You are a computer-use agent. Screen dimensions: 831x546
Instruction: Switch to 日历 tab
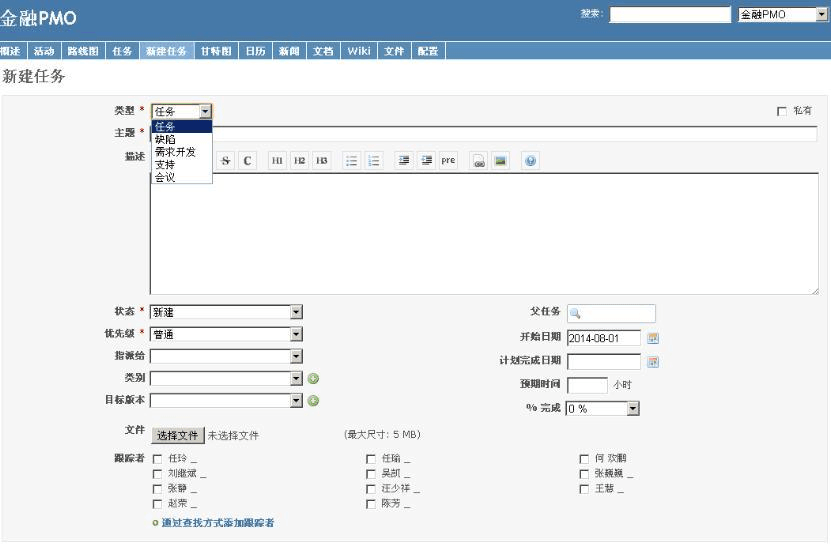[255, 51]
